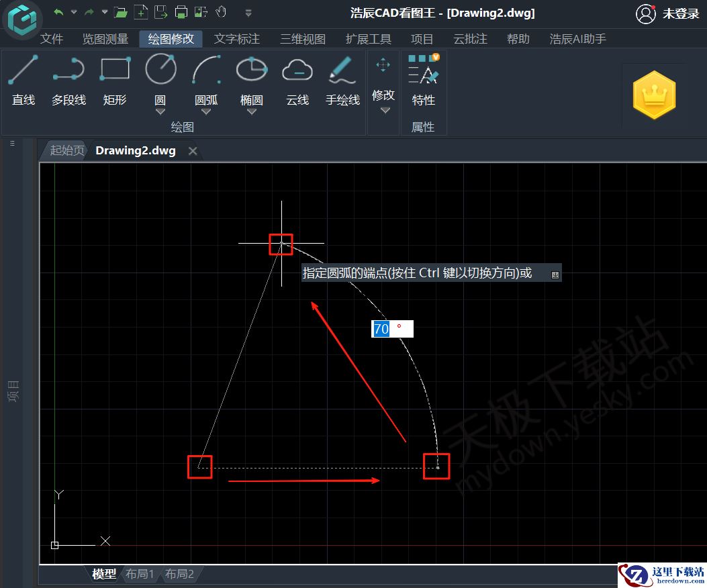Open a drawing file with the folder icon
The image size is (707, 588).
point(120,12)
